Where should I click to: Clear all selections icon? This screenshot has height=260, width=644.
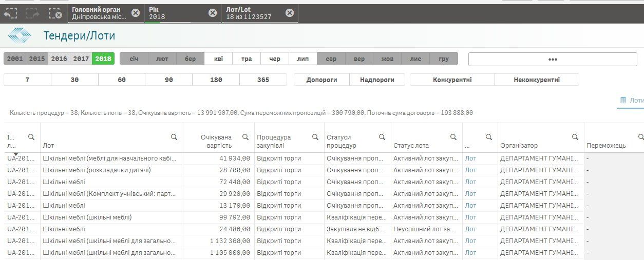click(54, 13)
